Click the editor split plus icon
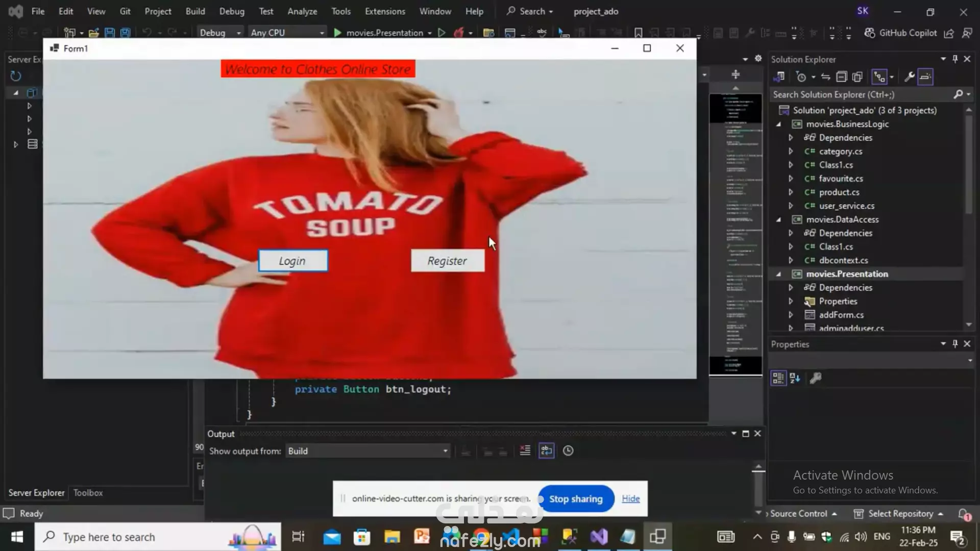 tap(736, 74)
